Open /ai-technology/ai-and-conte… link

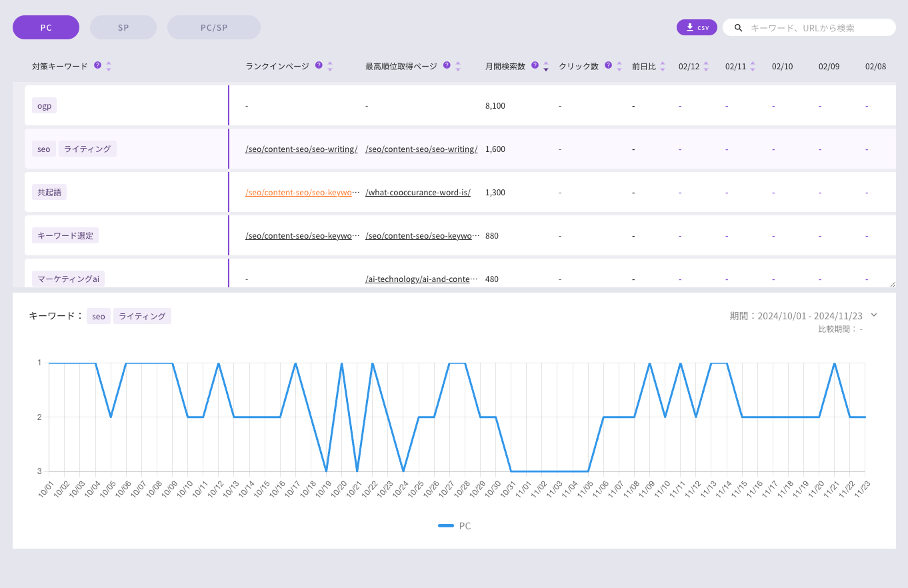[422, 279]
